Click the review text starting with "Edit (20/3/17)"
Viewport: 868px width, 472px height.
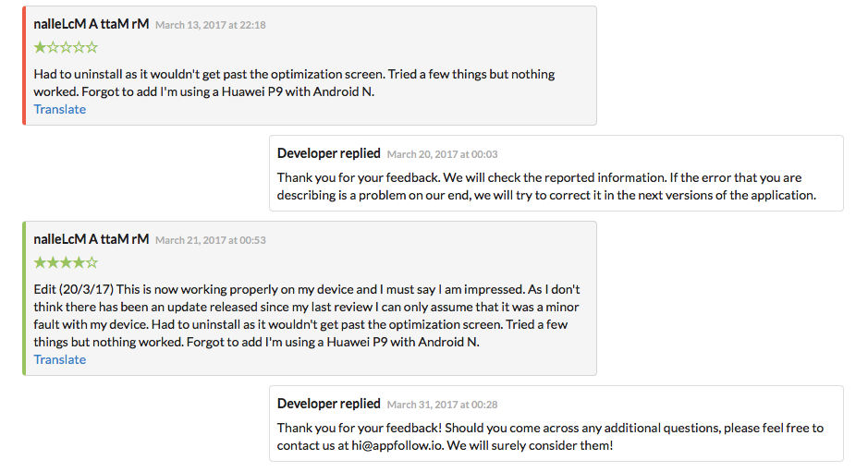[x=307, y=315]
